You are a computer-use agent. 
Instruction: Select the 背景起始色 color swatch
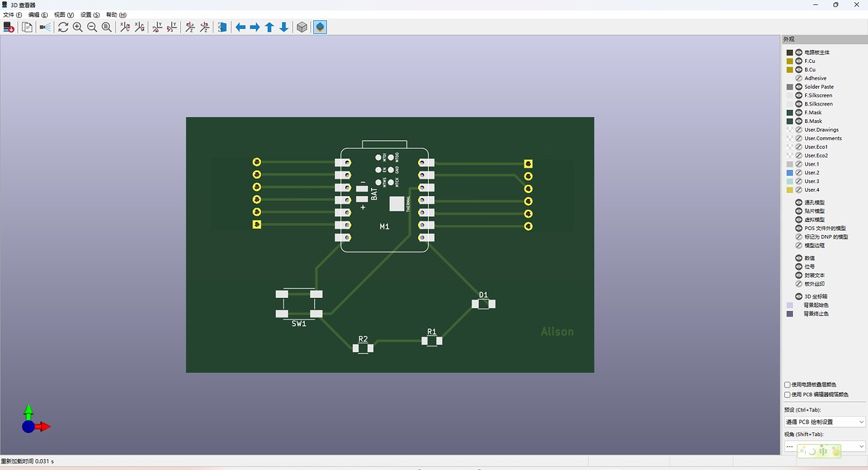click(790, 304)
